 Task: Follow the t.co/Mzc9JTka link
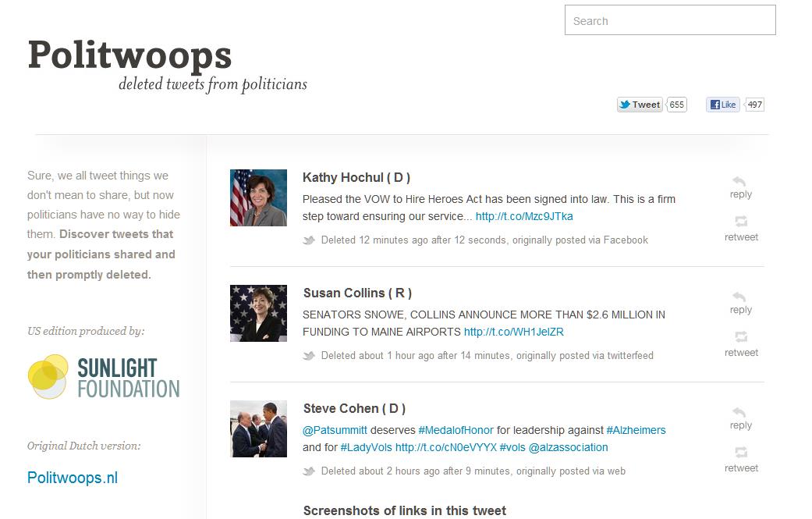(x=524, y=216)
